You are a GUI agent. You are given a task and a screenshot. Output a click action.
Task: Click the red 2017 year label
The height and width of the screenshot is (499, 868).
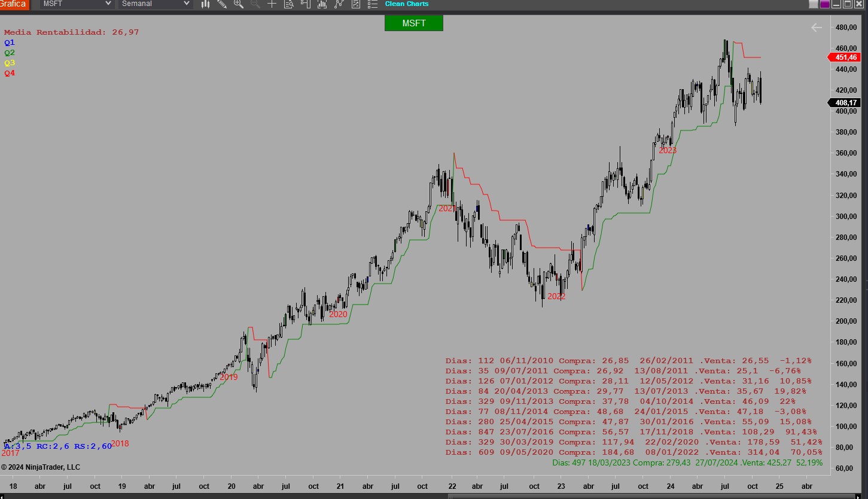[x=10, y=454]
